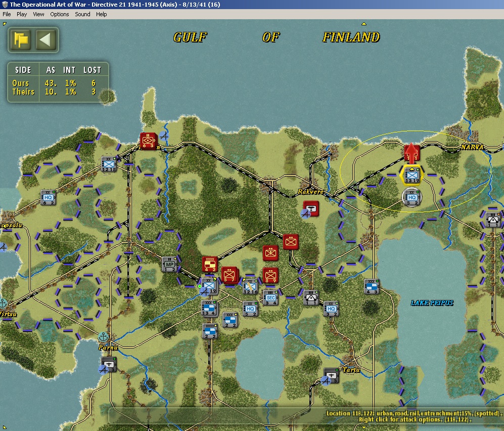Select the XXX 4-3 unit west of Lake Peipus
Image resolution: width=504 pixels, height=431 pixels.
click(372, 286)
